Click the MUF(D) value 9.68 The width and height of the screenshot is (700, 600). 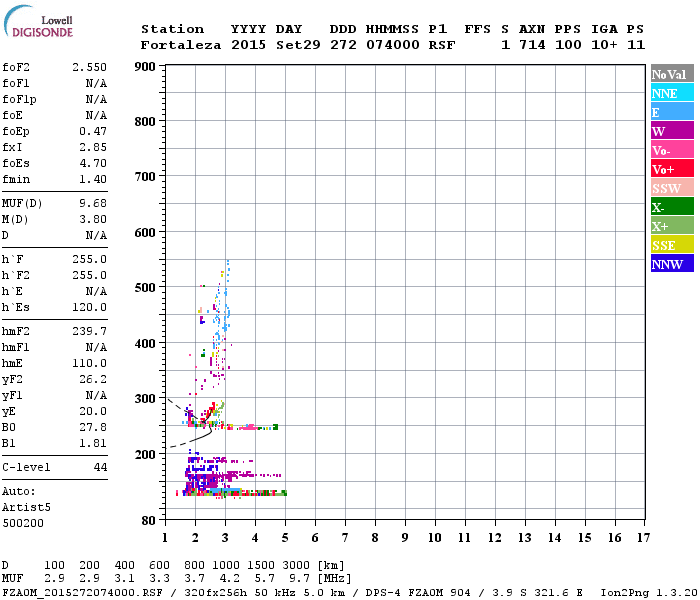click(x=93, y=204)
